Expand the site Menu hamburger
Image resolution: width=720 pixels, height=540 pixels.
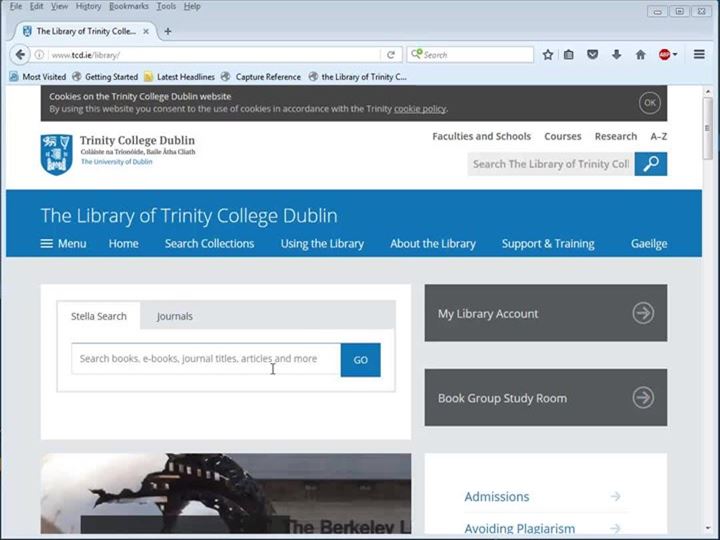point(63,243)
